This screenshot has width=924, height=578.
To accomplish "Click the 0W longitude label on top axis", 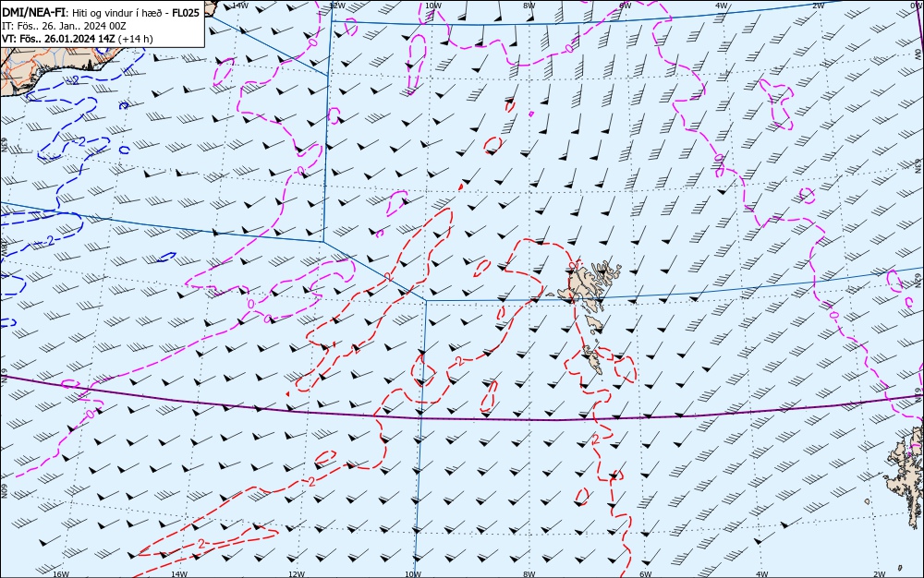I will (x=915, y=5).
